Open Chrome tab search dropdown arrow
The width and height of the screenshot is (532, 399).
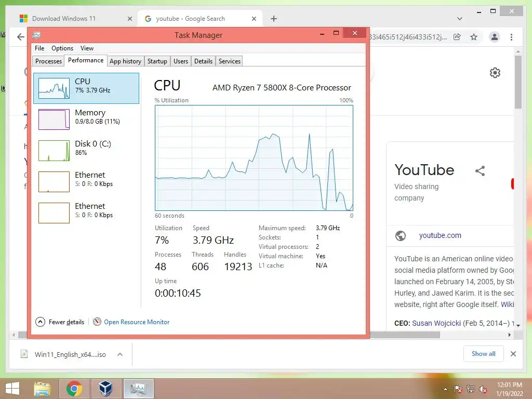[459, 19]
